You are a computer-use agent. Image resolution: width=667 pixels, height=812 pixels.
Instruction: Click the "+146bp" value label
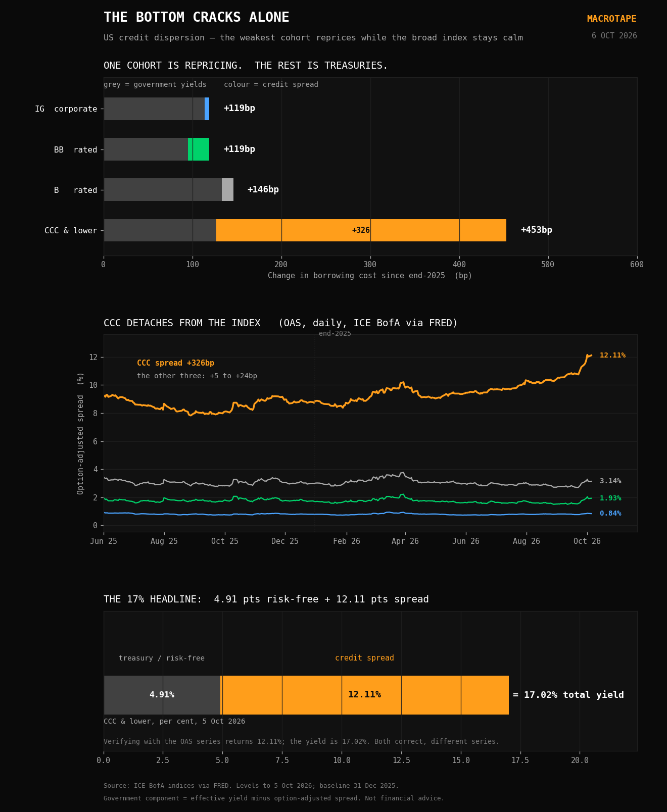[x=263, y=190]
